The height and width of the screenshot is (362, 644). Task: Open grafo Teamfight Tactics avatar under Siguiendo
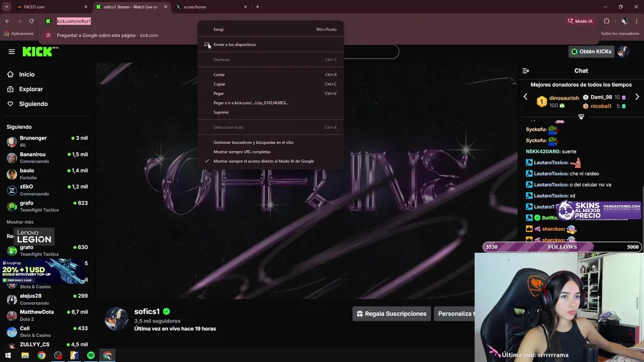coord(12,206)
